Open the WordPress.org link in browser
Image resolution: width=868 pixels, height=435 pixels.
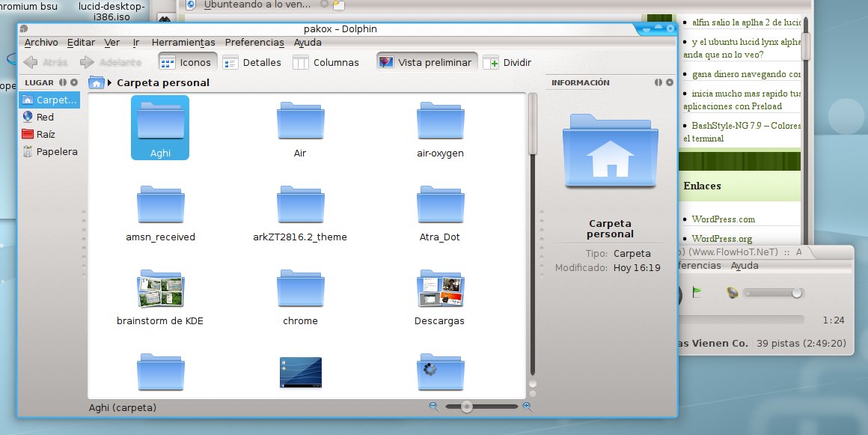pos(722,238)
